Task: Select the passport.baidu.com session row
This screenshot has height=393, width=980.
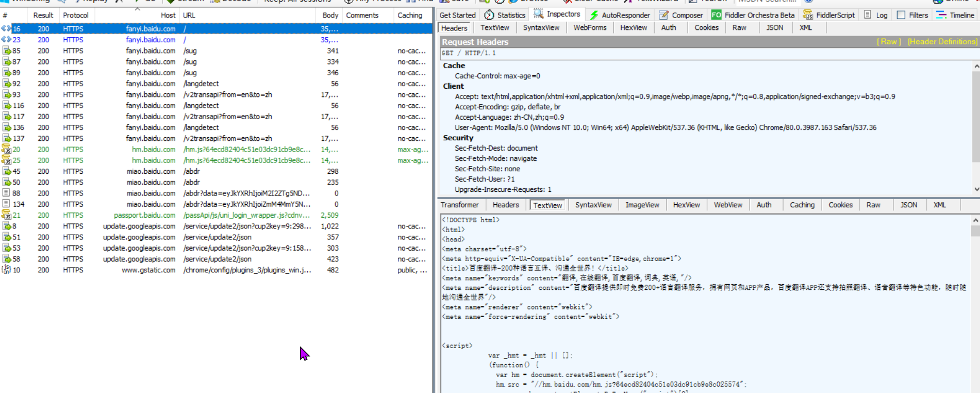Action: [x=217, y=215]
